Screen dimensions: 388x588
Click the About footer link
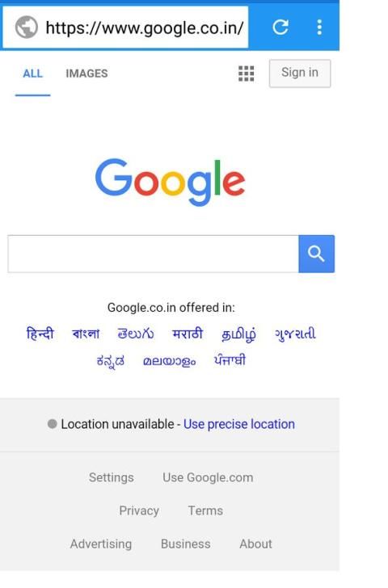[x=255, y=544]
